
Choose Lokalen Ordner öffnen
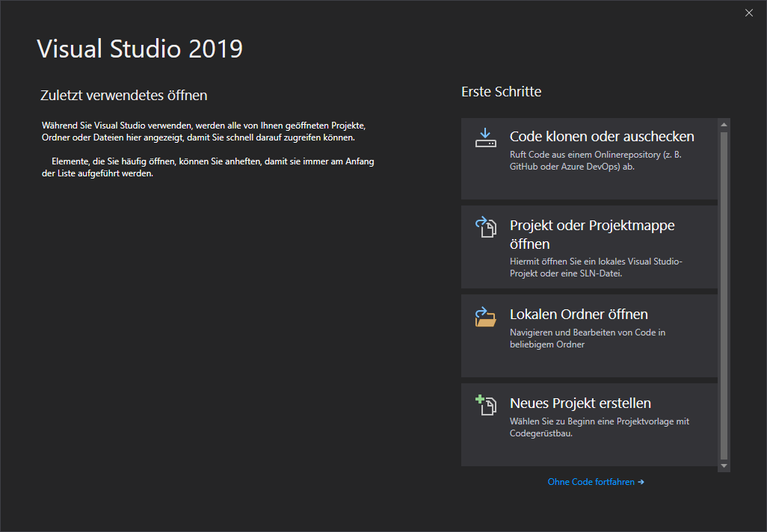coord(579,315)
